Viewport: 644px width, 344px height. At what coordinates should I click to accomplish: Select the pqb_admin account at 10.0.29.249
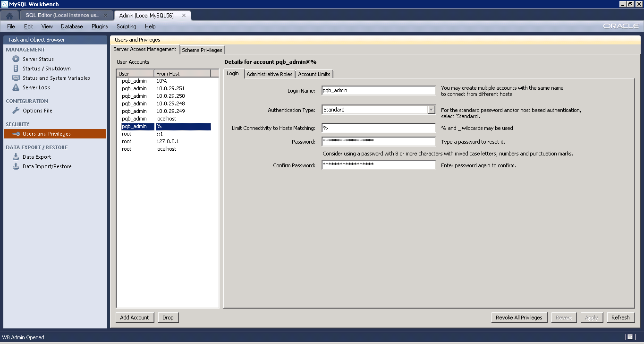pyautogui.click(x=166, y=111)
